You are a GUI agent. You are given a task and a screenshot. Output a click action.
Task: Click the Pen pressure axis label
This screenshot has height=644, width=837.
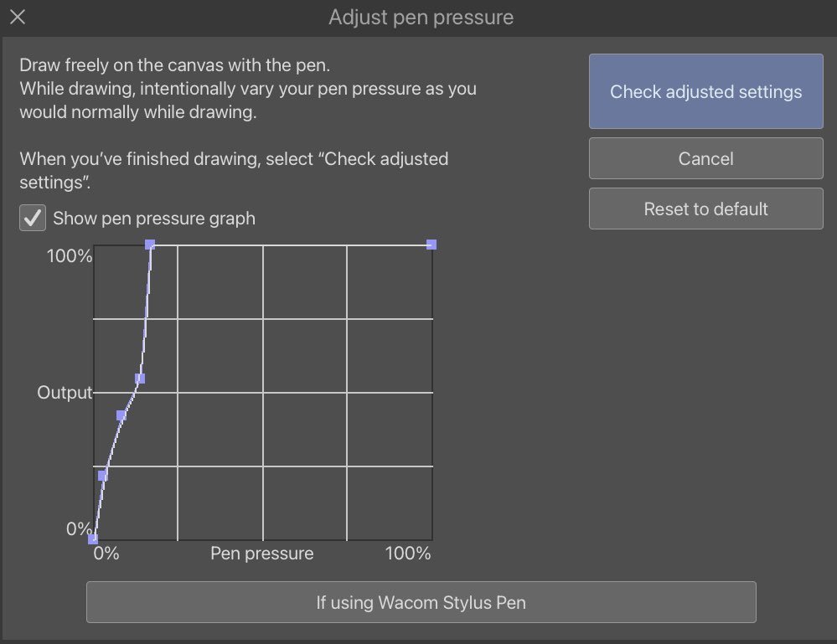click(261, 554)
